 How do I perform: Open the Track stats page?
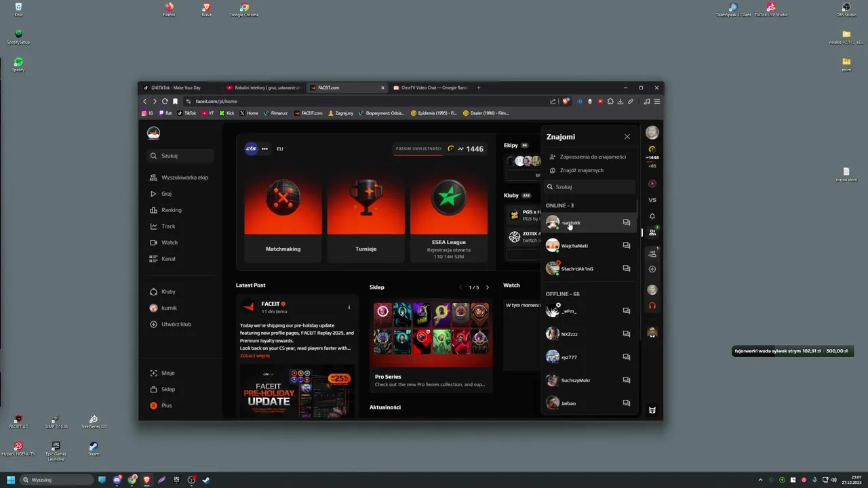[x=163, y=226]
